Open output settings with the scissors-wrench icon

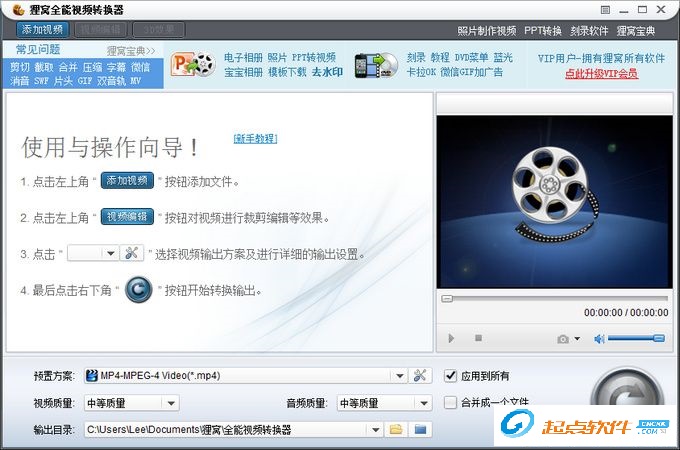(x=420, y=375)
